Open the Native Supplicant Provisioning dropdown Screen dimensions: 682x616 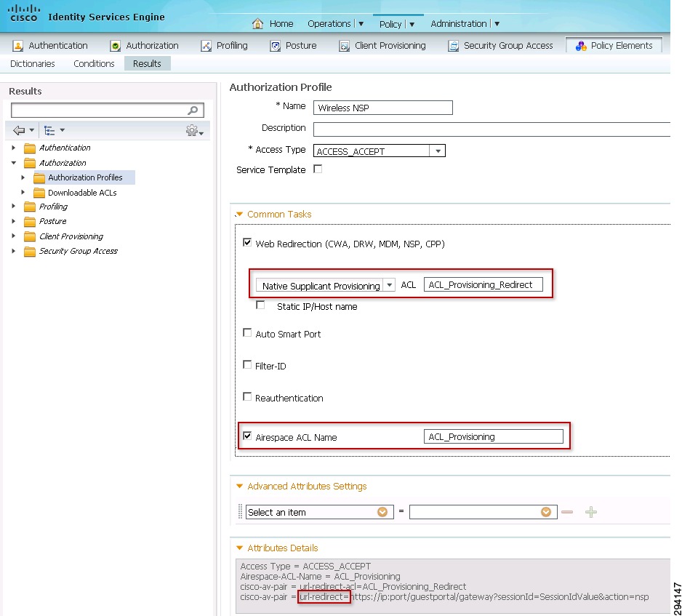pos(389,285)
